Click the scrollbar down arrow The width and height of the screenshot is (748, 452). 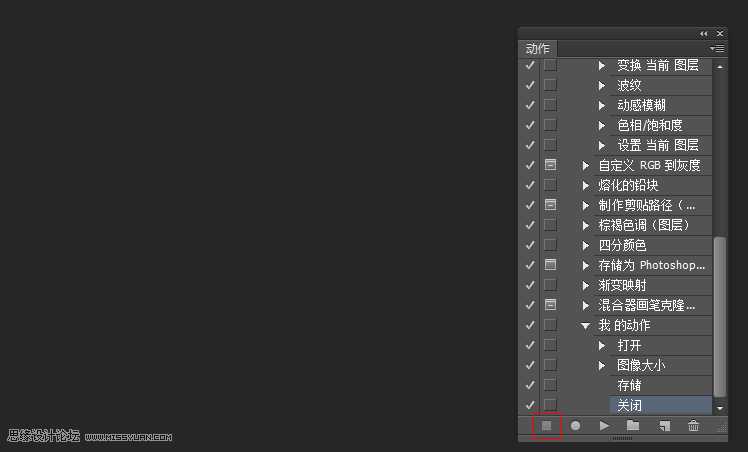(x=720, y=408)
